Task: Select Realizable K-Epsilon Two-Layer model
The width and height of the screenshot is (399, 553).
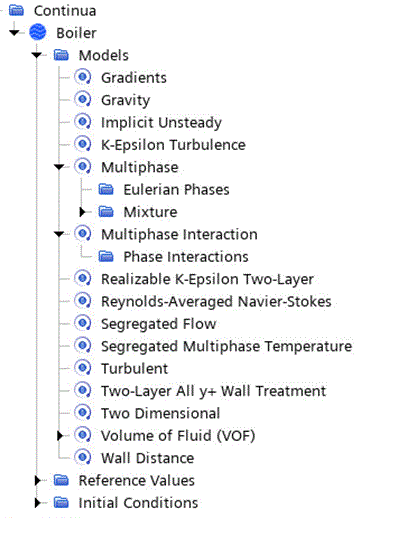Action: pos(207,279)
